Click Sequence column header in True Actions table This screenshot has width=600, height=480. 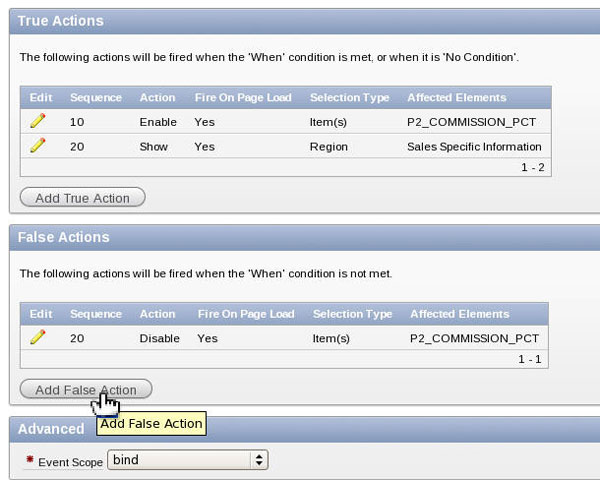click(x=96, y=98)
